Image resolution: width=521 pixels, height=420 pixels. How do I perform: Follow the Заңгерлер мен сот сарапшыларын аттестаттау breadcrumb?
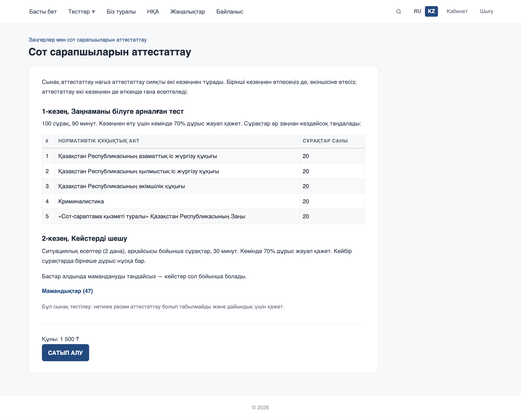pos(88,40)
